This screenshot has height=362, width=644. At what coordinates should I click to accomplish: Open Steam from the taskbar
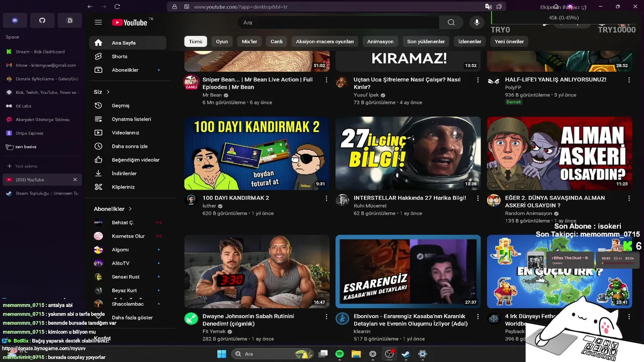(406, 354)
